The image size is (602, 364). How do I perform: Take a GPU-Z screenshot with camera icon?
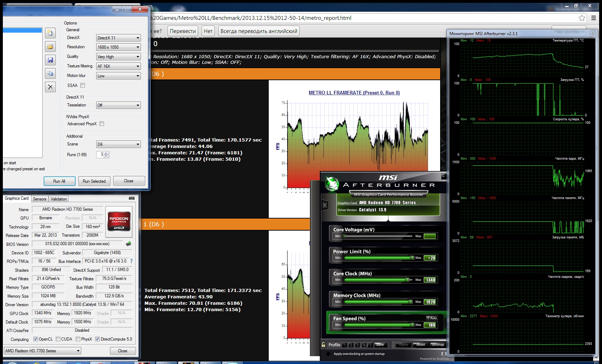132,198
